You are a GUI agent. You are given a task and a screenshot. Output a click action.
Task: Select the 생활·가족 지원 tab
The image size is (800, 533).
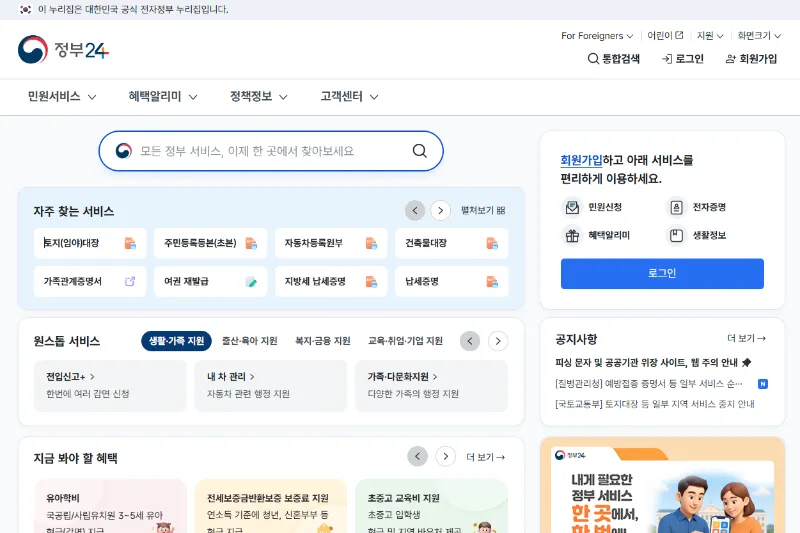click(x=176, y=341)
